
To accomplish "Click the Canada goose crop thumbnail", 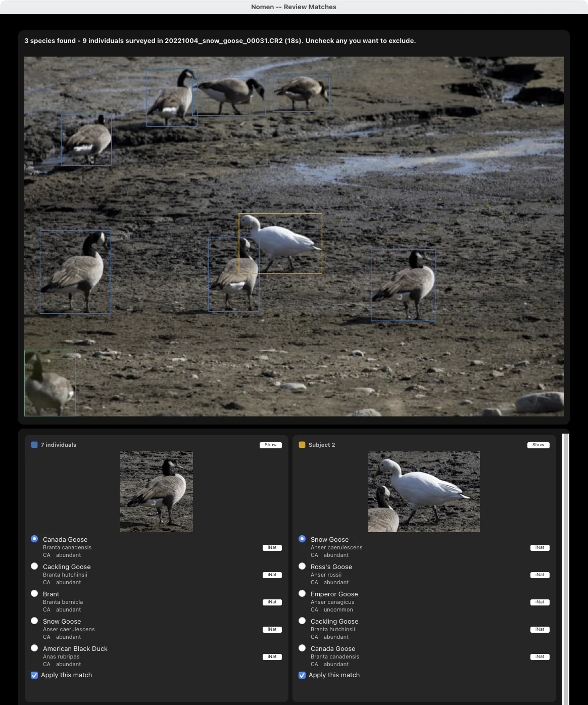I will (x=157, y=492).
